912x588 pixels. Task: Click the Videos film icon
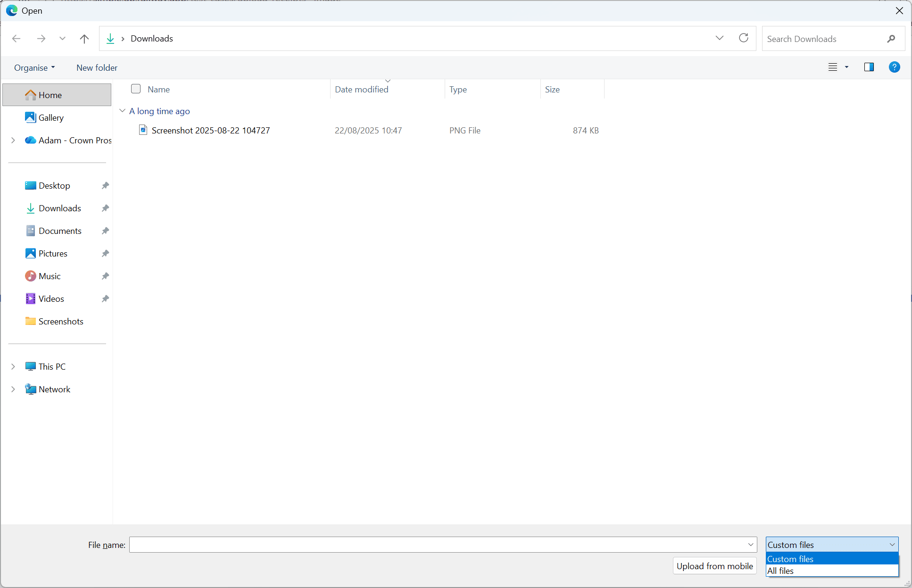click(x=31, y=298)
